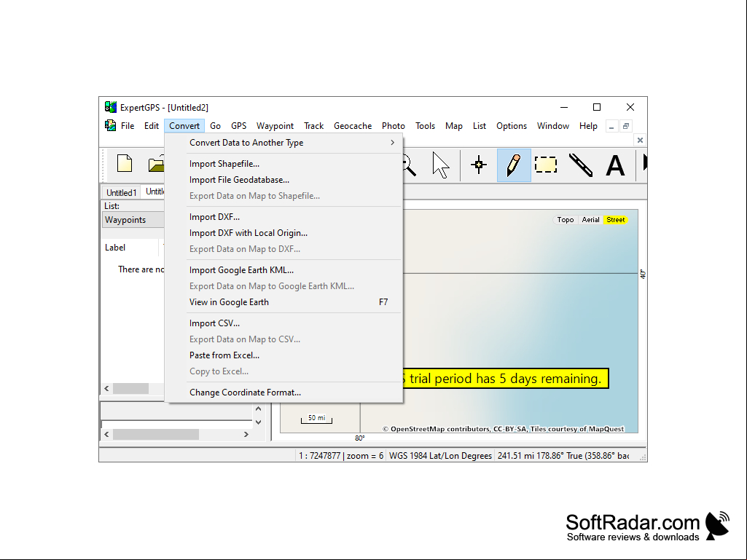Select Paste from Excel
The image size is (747, 560).
click(284, 355)
